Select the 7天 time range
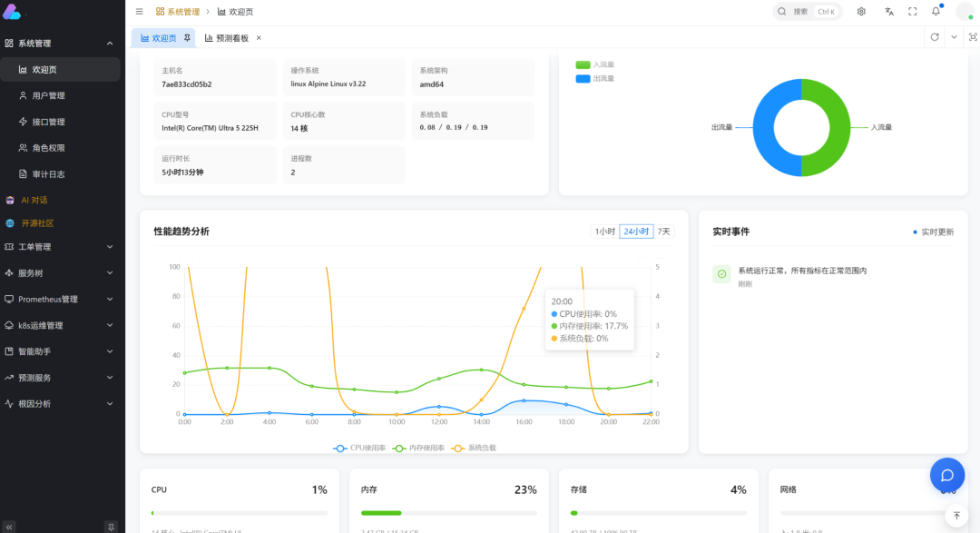 [x=663, y=232]
